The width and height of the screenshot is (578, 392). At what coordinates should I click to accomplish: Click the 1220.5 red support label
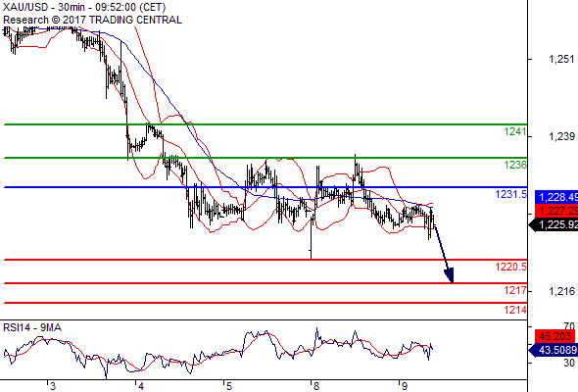pyautogui.click(x=511, y=267)
